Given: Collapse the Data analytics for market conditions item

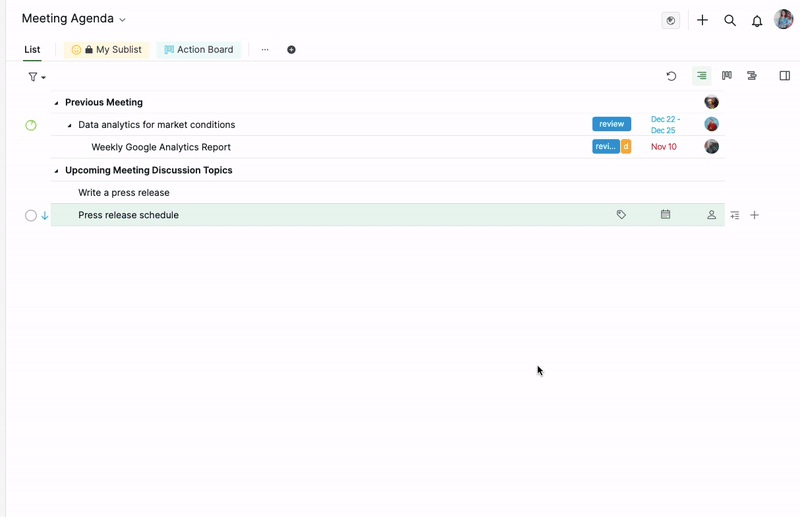Looking at the screenshot, I should pyautogui.click(x=69, y=126).
